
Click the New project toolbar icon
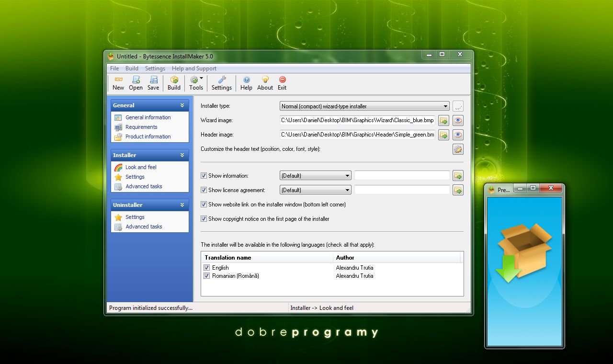(x=118, y=80)
